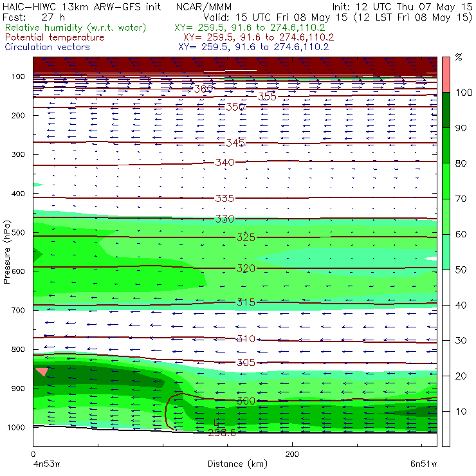Screen dimensions: 476x476
Task: Click the 'Circulation vectors' legend label
Action: coord(47,47)
